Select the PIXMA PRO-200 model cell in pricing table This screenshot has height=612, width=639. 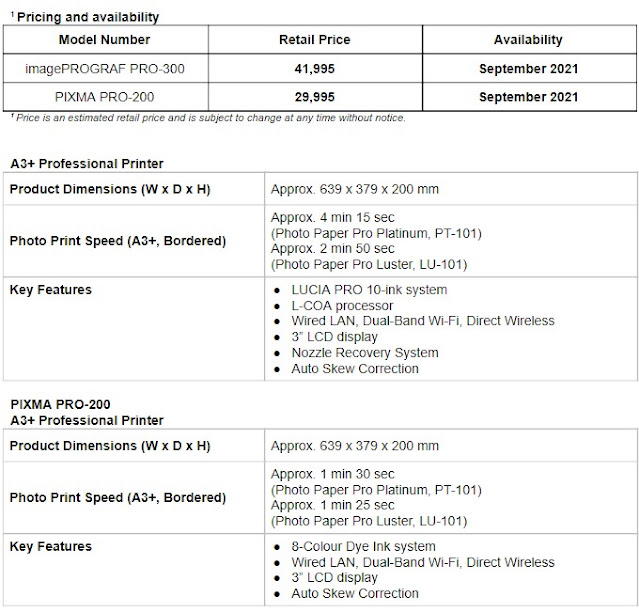point(104,97)
